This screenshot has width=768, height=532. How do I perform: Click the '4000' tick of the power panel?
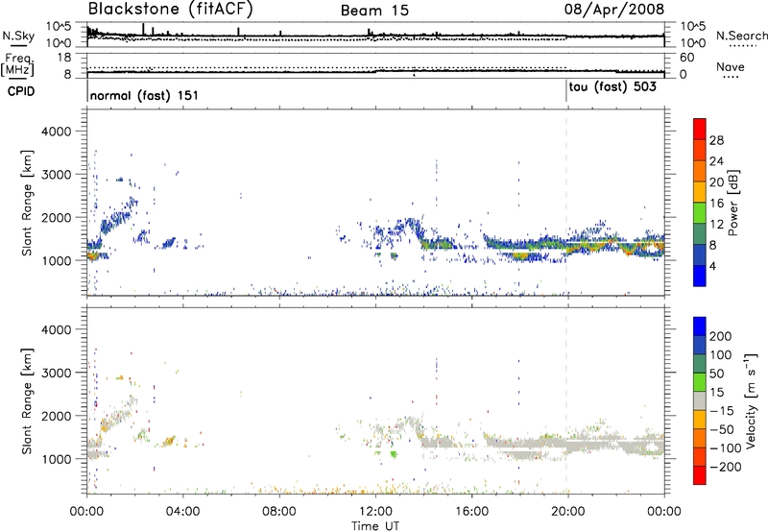click(57, 132)
